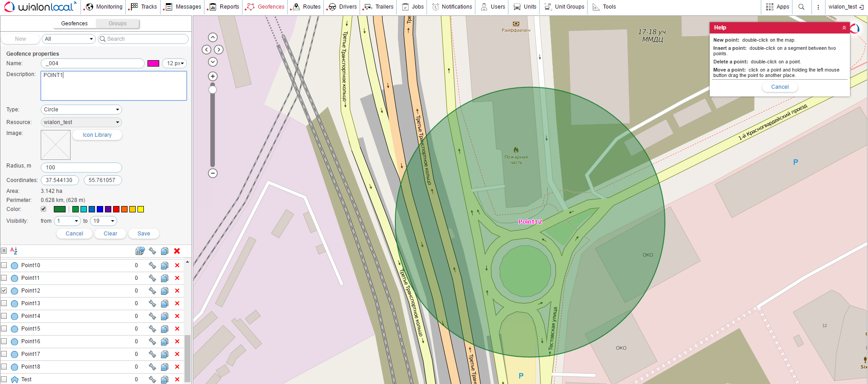
Task: Toggle the Color enable checkbox
Action: pyautogui.click(x=43, y=209)
